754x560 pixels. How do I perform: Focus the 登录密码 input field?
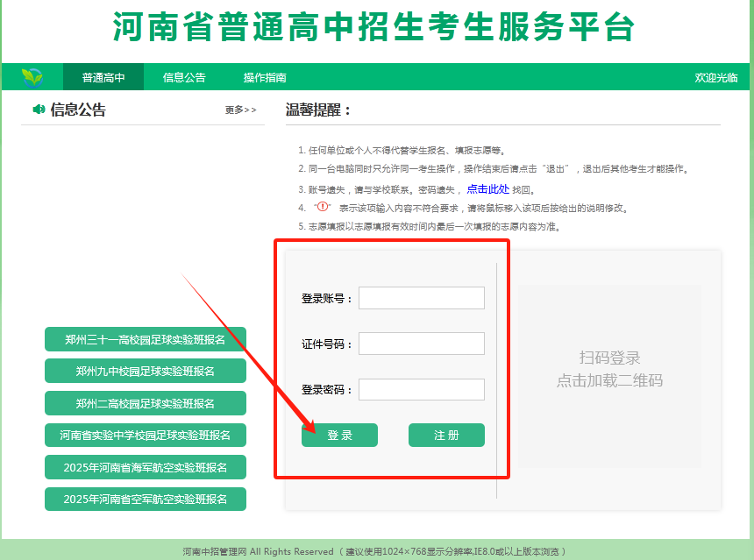coord(422,389)
